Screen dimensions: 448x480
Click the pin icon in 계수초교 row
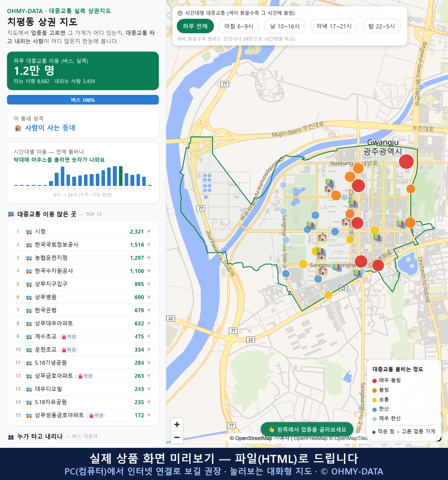[149, 337]
